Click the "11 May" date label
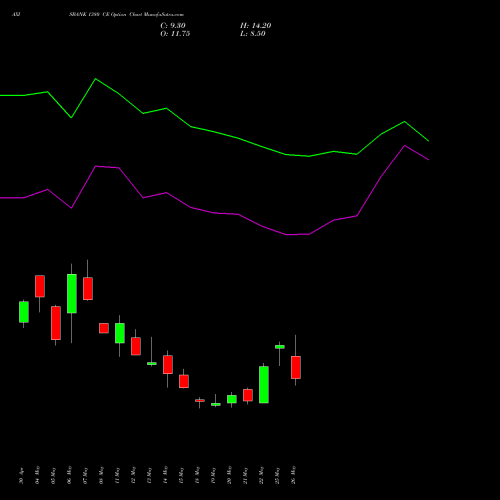Screen dimensions: 500x500 point(118,475)
